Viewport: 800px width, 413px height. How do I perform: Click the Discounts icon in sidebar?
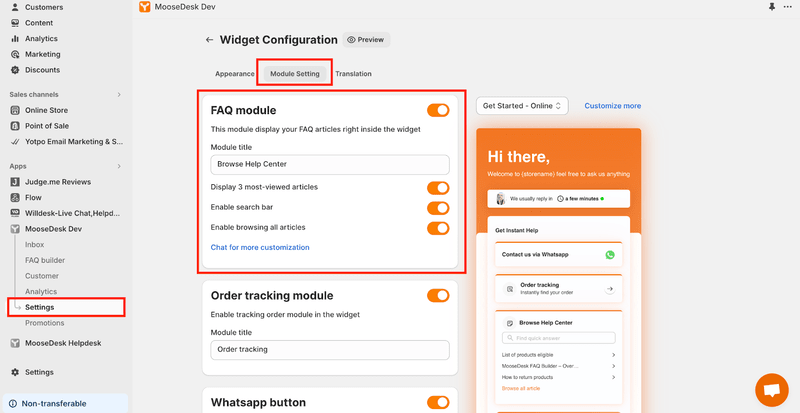coord(15,70)
